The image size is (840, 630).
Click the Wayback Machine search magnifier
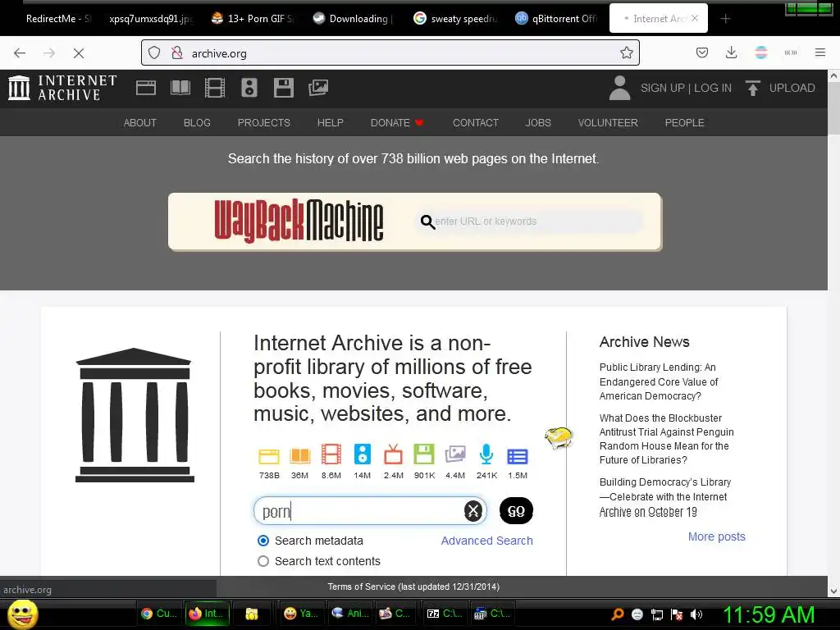coord(427,221)
